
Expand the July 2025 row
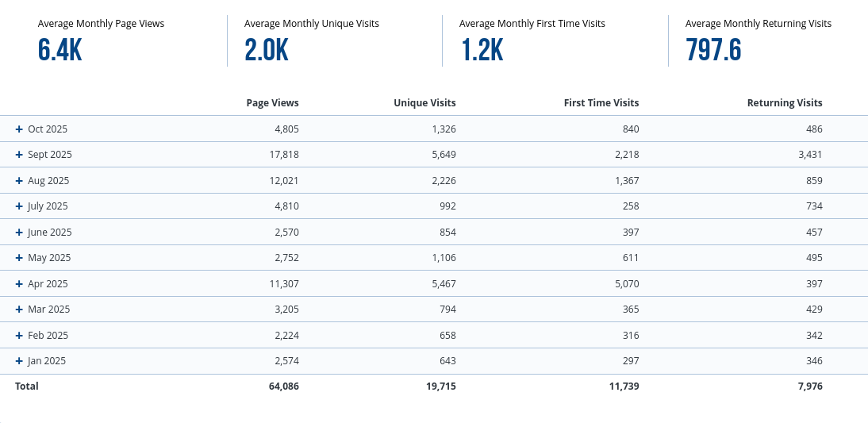pyautogui.click(x=19, y=206)
